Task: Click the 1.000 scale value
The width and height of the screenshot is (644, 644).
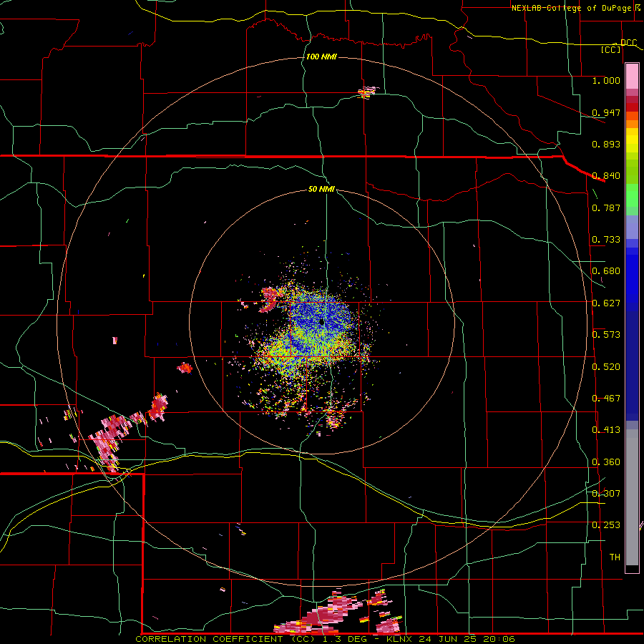Action: (606, 80)
